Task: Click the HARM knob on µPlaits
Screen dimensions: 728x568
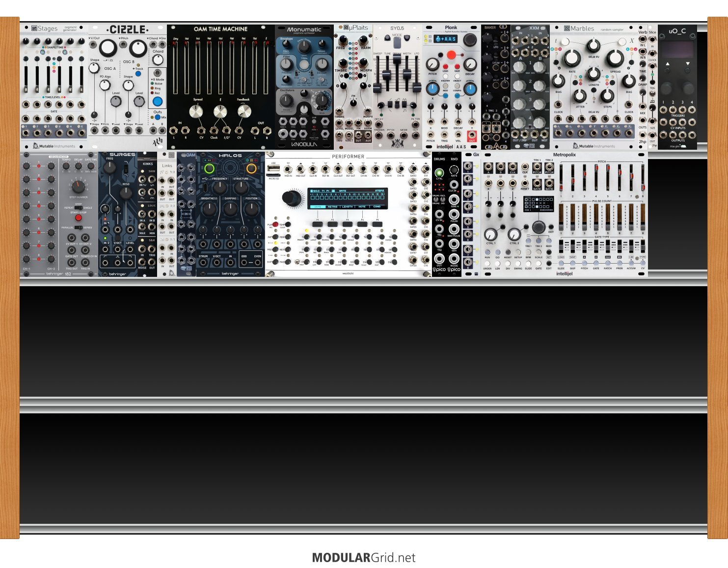Action: point(364,40)
